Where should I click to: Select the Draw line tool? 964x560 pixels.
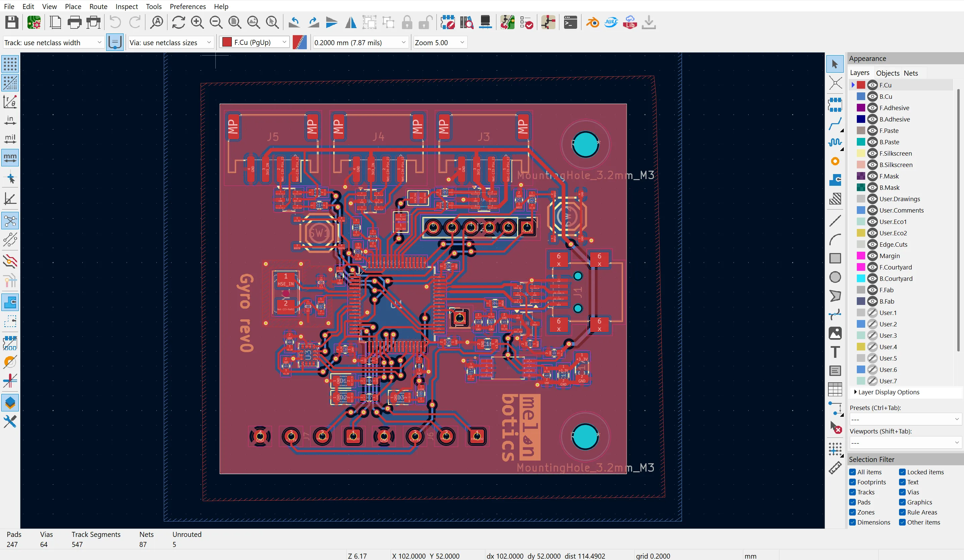(x=835, y=221)
